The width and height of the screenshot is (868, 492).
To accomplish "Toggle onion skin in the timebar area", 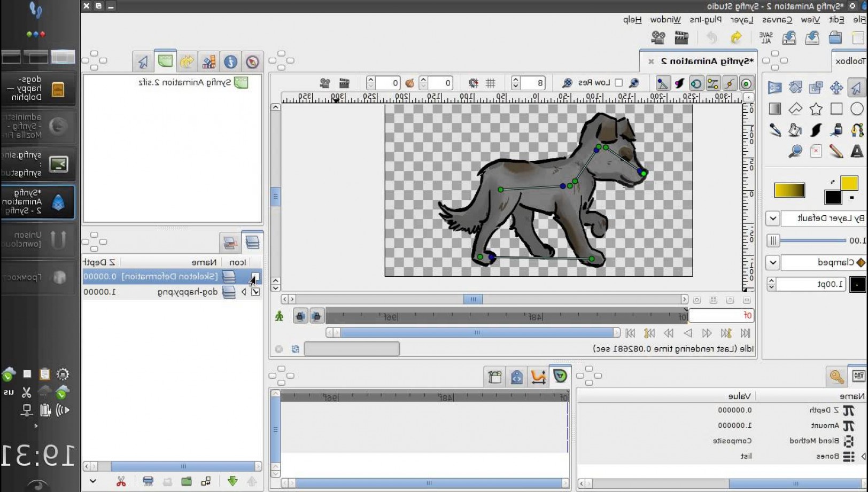I will [410, 83].
